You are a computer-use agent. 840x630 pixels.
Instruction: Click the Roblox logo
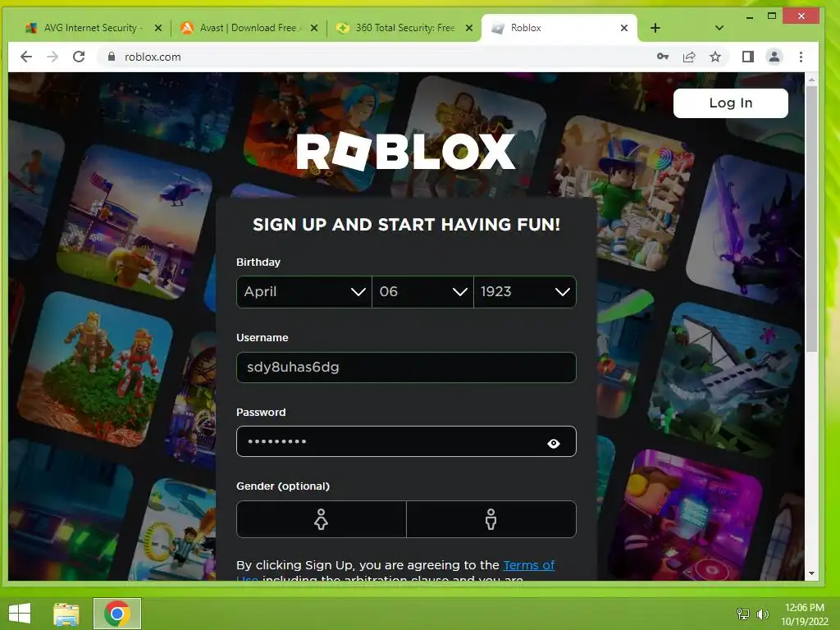pos(405,152)
